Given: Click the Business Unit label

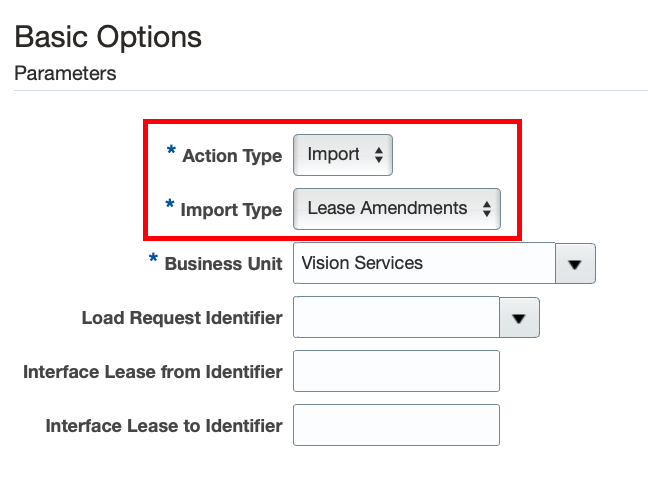Looking at the screenshot, I should [223, 264].
